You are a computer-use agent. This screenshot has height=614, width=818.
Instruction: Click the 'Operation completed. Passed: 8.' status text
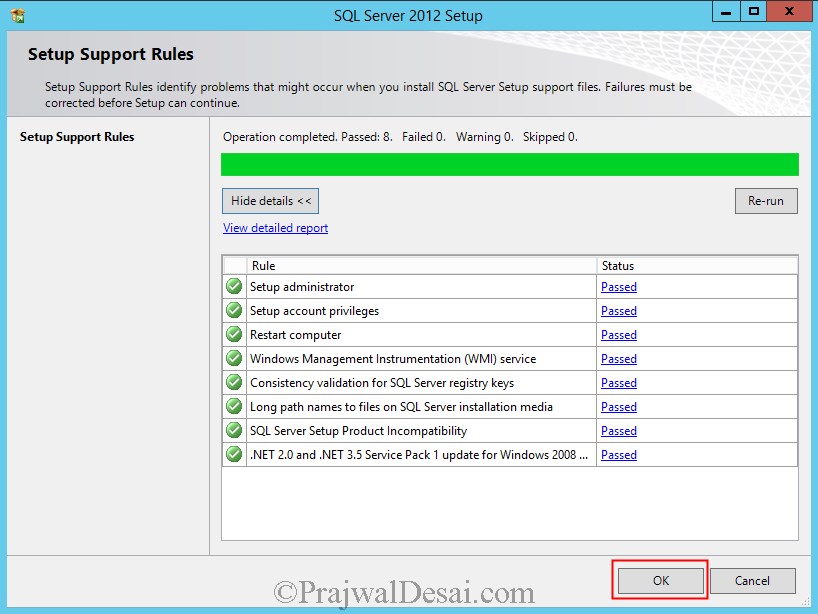point(308,137)
